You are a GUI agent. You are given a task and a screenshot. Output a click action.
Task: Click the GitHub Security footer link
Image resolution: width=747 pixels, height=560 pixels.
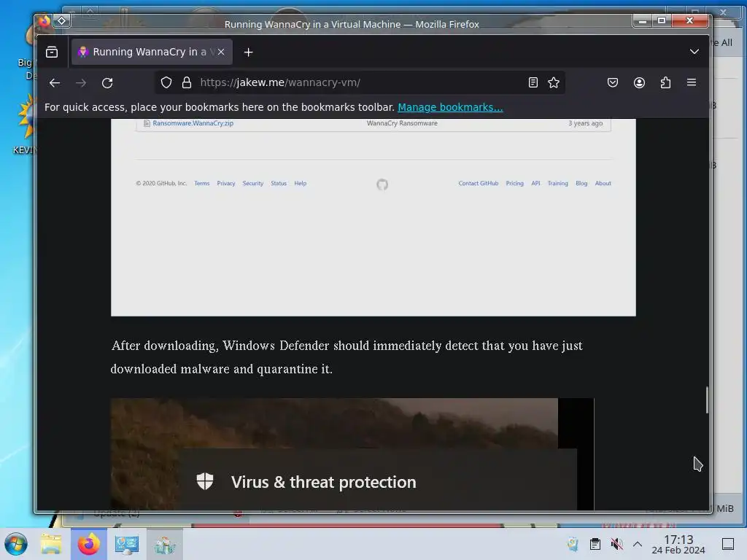click(x=253, y=183)
